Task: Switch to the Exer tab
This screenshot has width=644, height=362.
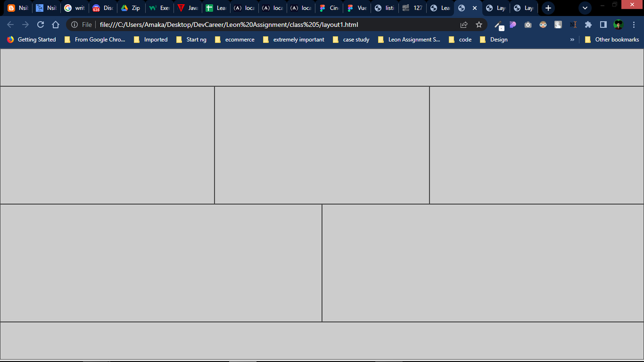Action: 159,8
